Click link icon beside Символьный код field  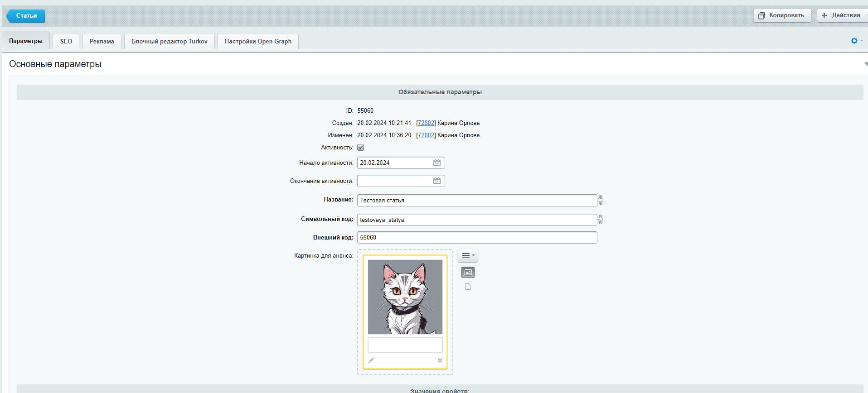[x=601, y=220]
